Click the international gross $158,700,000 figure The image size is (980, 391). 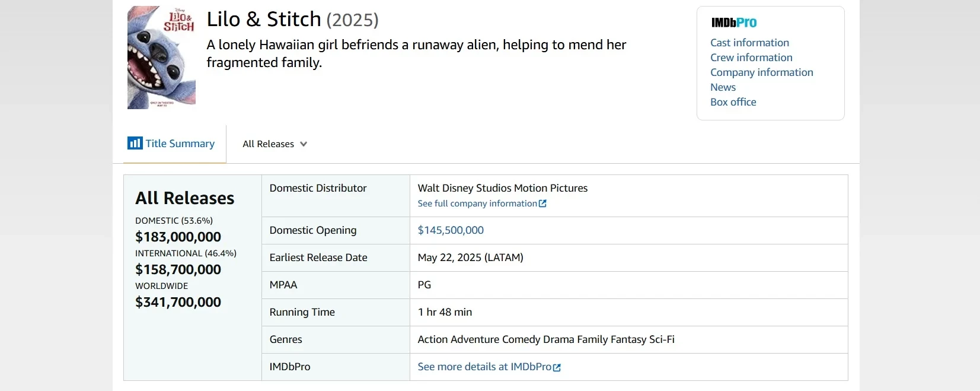pyautogui.click(x=178, y=269)
